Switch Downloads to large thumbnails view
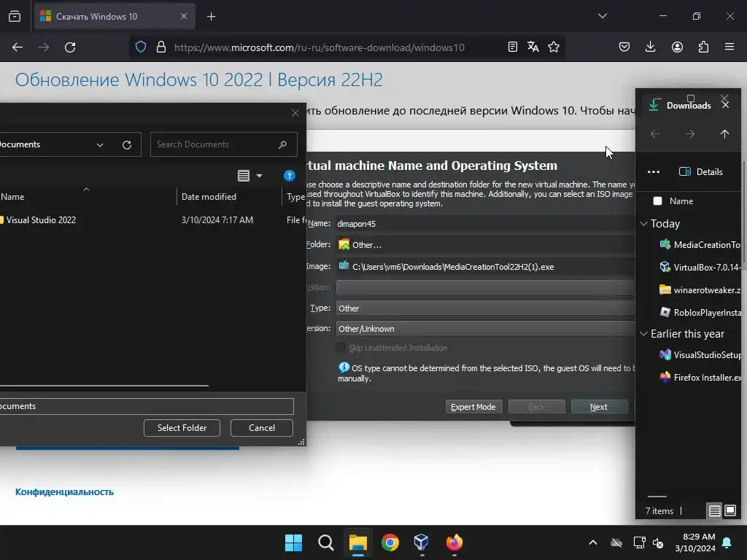This screenshot has width=747, height=560. click(730, 511)
